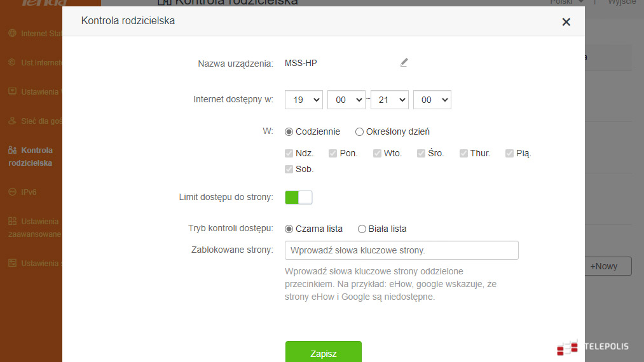Open the end hour dropdown showing 21
The image size is (644, 362).
pos(389,100)
